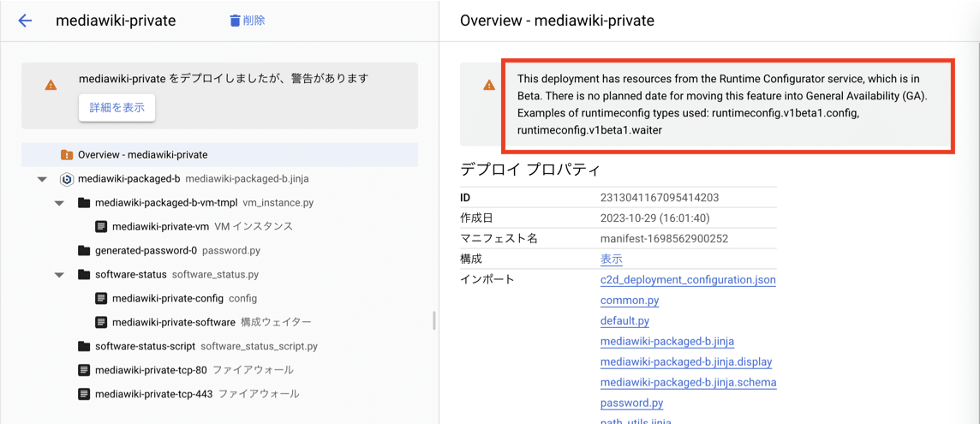The width and height of the screenshot is (980, 424).
Task: Click the マニフェスト名 property label
Action: (x=498, y=239)
